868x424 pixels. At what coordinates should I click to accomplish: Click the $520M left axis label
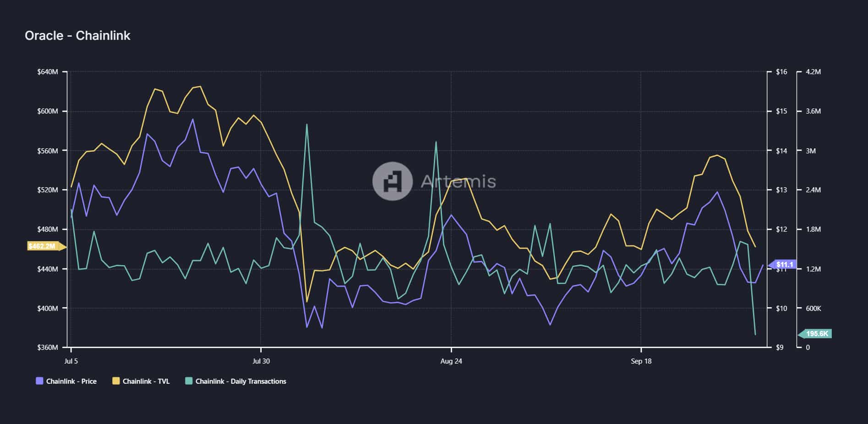(x=48, y=190)
